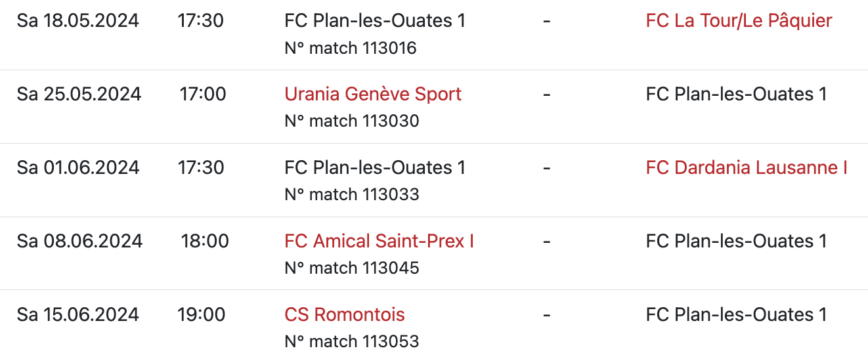868x361 pixels.
Task: Click match number 113045
Action: (x=352, y=268)
